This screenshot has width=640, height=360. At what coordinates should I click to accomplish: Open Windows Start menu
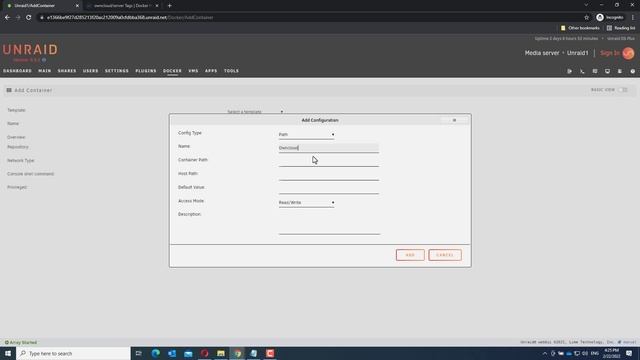point(8,353)
